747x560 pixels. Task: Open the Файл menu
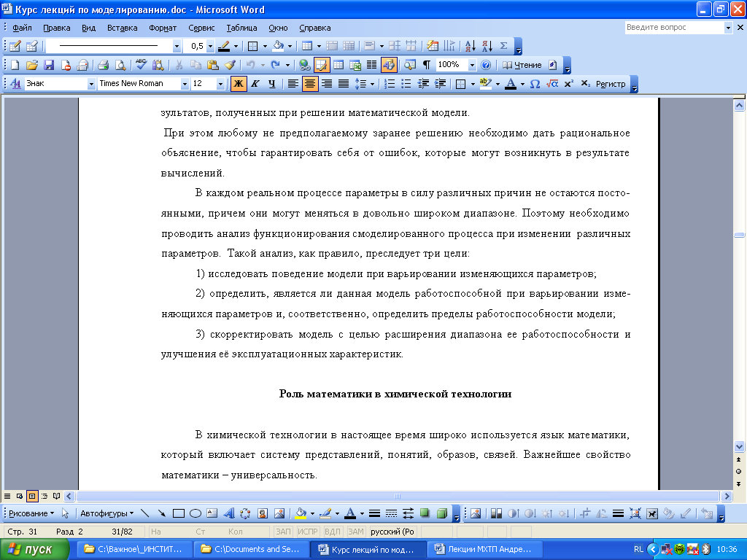[x=22, y=28]
